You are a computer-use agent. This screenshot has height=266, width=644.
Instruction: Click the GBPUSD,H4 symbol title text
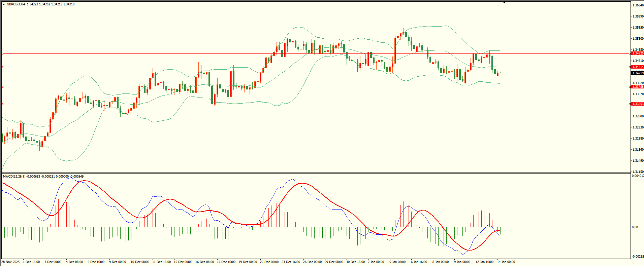(15, 4)
